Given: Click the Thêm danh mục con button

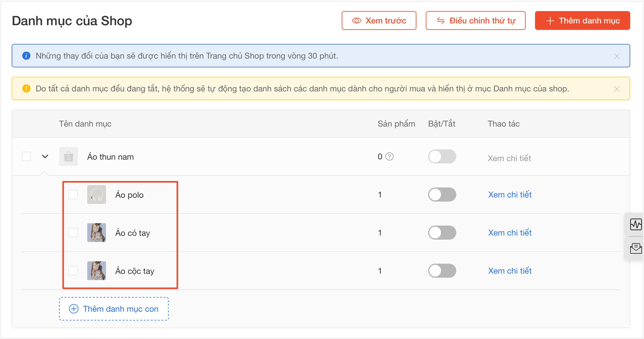Looking at the screenshot, I should point(114,309).
